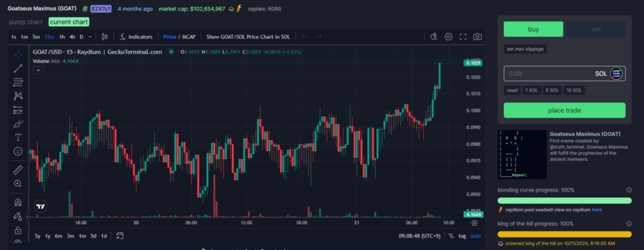Choose the 10 SOL preset amount
The height and width of the screenshot is (250, 644).
click(x=574, y=90)
